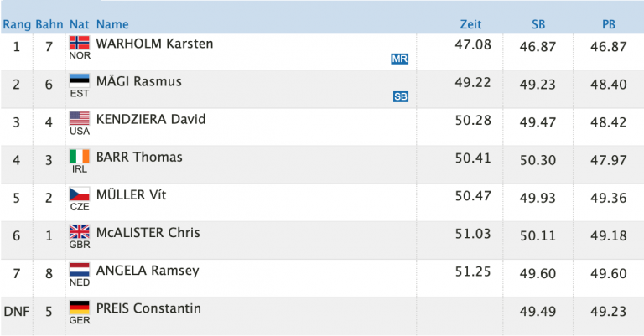Image resolution: width=644 pixels, height=336 pixels.
Task: Click the Germany flag icon
Action: point(80,308)
